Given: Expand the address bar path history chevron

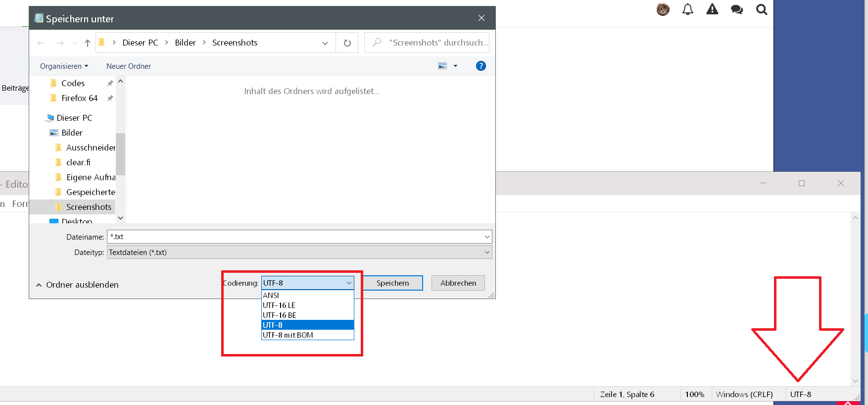Looking at the screenshot, I should pyautogui.click(x=325, y=43).
